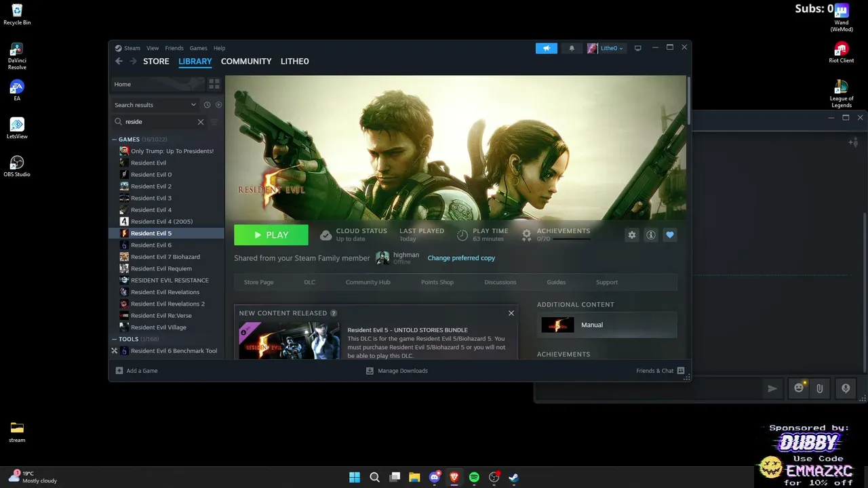This screenshot has width=868, height=488.
Task: Open Recycle Bin desktop icon
Action: click(x=17, y=15)
